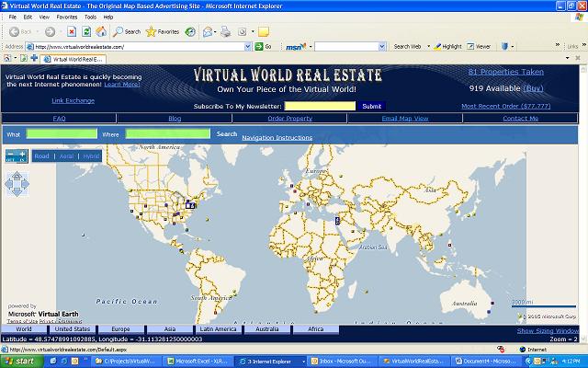This screenshot has height=368, width=588.
Task: Click the property marker on US east coast
Action: pyautogui.click(x=190, y=205)
